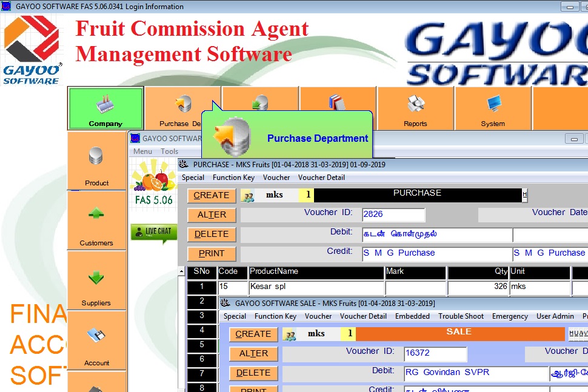Click the users icon in Sale header

click(290, 334)
